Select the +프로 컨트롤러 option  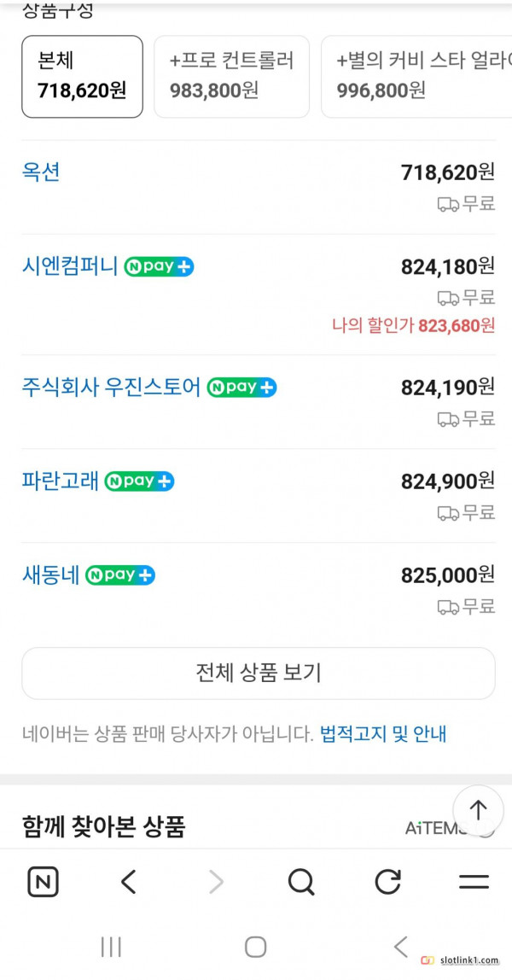231,76
